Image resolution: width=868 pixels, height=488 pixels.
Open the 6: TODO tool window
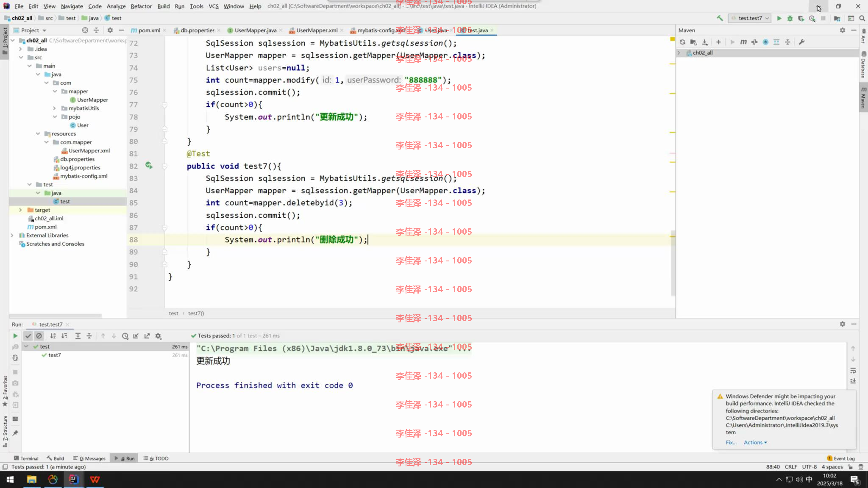coord(156,458)
